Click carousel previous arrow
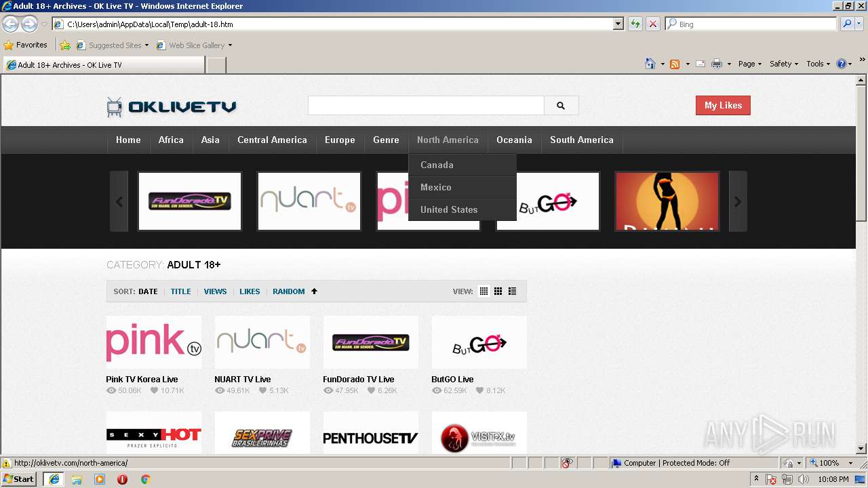868x488 pixels. point(119,201)
